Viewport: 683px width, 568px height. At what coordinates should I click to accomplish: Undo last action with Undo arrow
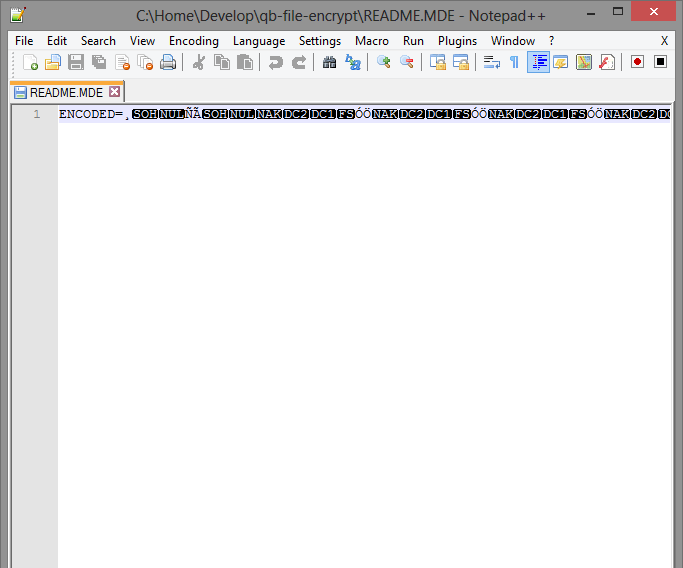[275, 62]
